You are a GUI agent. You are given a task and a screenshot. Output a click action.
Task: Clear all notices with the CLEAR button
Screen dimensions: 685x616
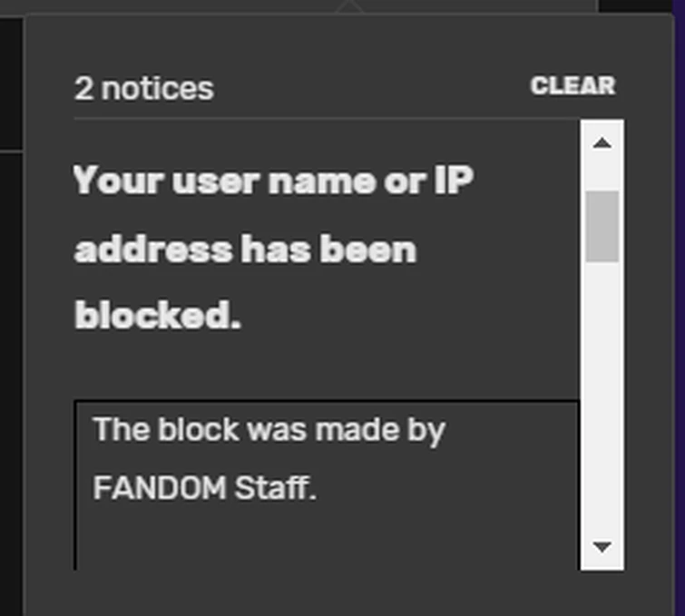coord(572,85)
